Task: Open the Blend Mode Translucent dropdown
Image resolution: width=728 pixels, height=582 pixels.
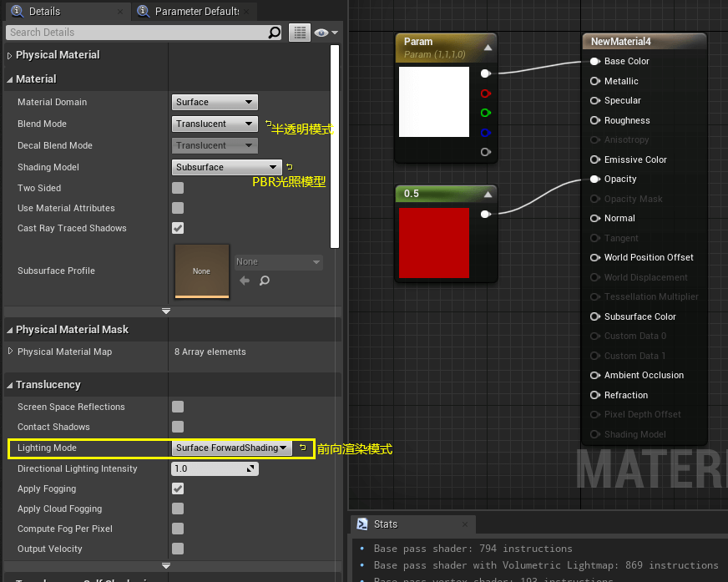Action: 215,124
